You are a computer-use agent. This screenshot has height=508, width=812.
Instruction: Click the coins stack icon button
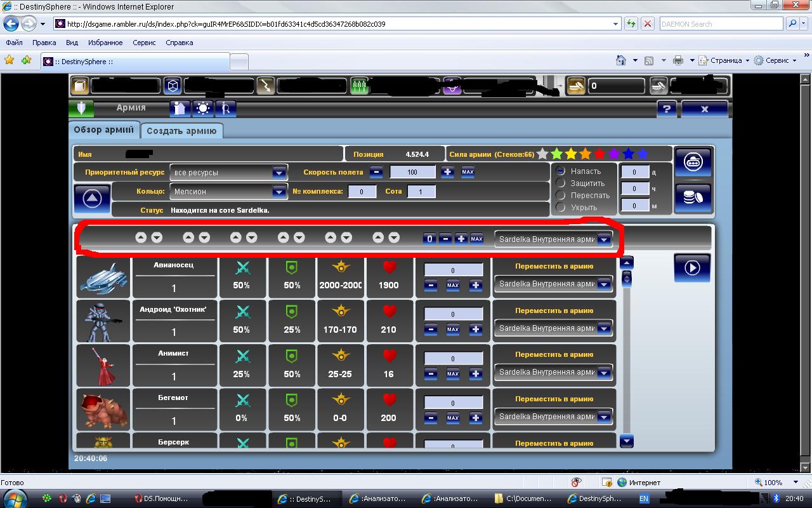693,198
